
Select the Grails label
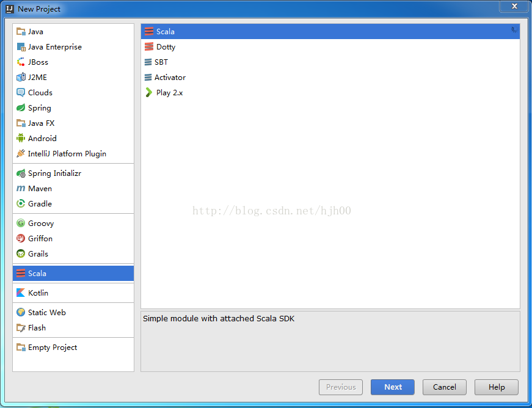click(x=38, y=254)
